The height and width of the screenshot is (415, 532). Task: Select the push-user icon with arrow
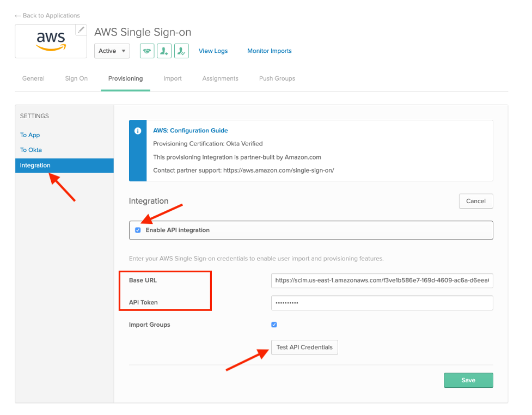[x=164, y=51]
